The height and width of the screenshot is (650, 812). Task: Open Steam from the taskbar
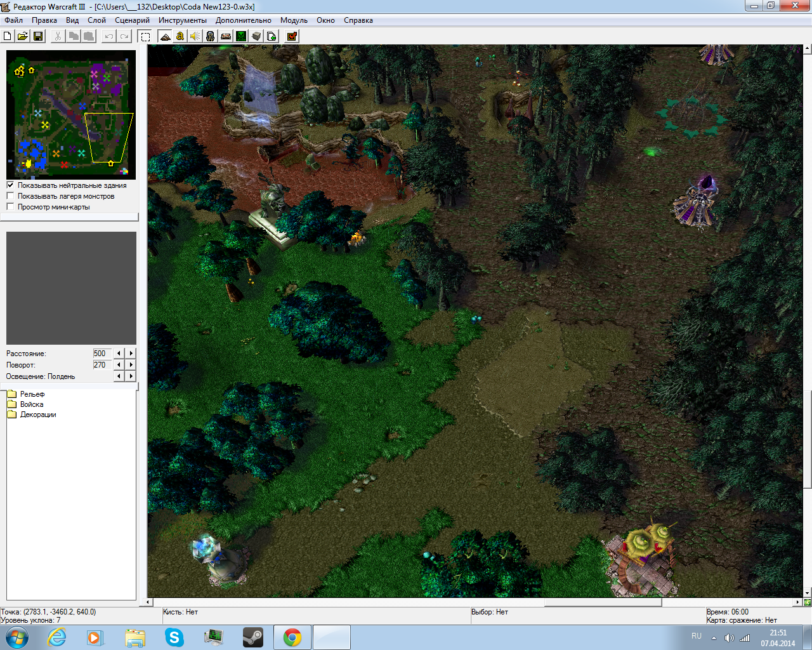(253, 637)
